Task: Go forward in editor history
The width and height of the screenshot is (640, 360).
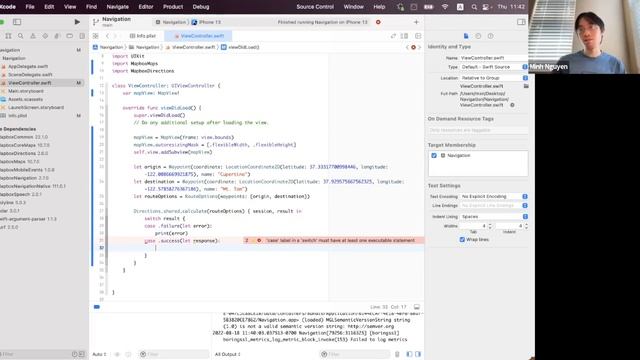Action: (115, 36)
